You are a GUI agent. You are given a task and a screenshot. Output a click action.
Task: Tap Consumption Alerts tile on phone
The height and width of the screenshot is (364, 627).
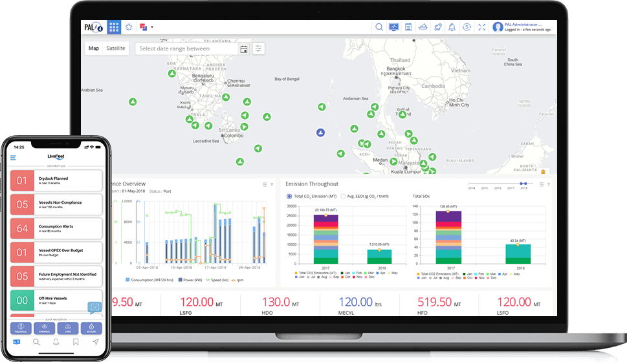[56, 228]
